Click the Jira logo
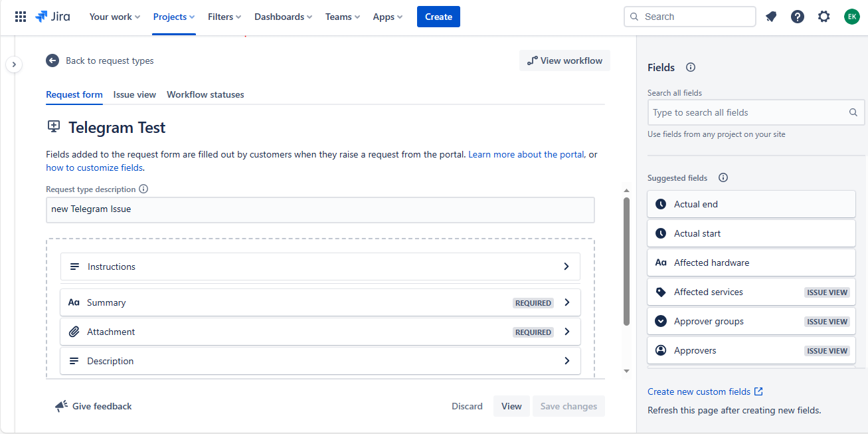 pyautogui.click(x=52, y=17)
